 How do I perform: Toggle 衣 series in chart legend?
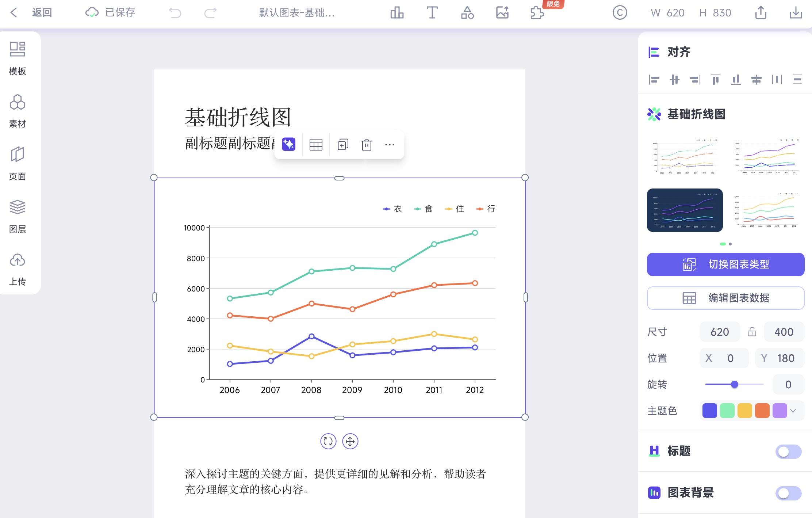click(392, 209)
